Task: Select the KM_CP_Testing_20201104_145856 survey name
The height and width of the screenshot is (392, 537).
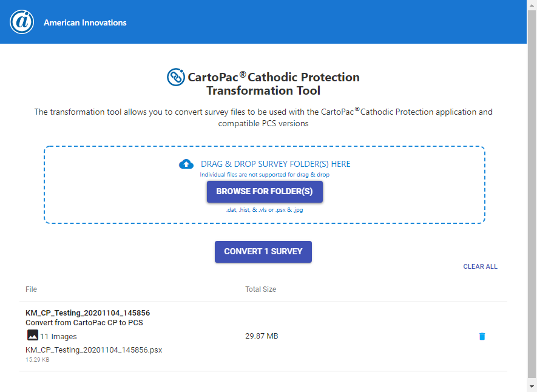Action: [x=87, y=313]
